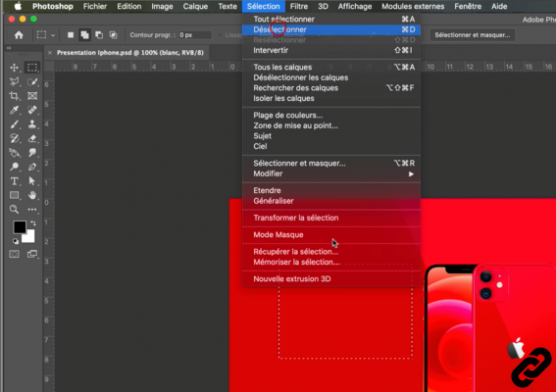
Task: Choose Ciel menu entry
Action: point(331,146)
